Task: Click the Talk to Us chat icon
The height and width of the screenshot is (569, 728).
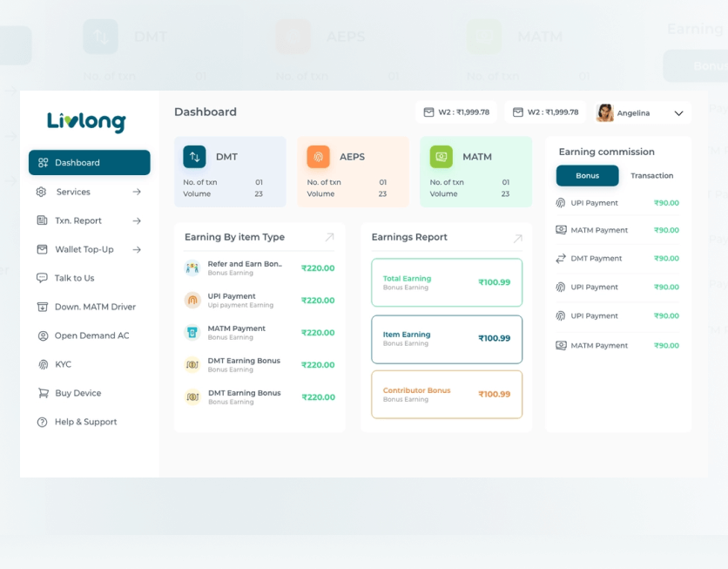Action: point(43,278)
